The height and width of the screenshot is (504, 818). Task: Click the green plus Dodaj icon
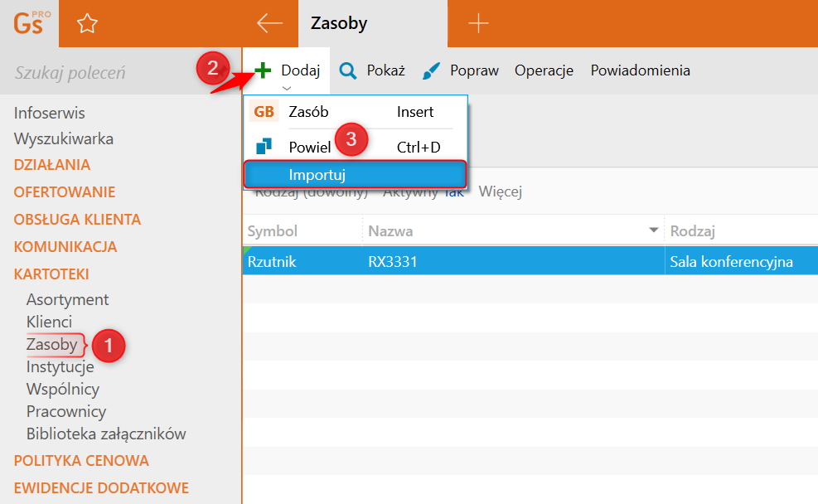[x=264, y=70]
